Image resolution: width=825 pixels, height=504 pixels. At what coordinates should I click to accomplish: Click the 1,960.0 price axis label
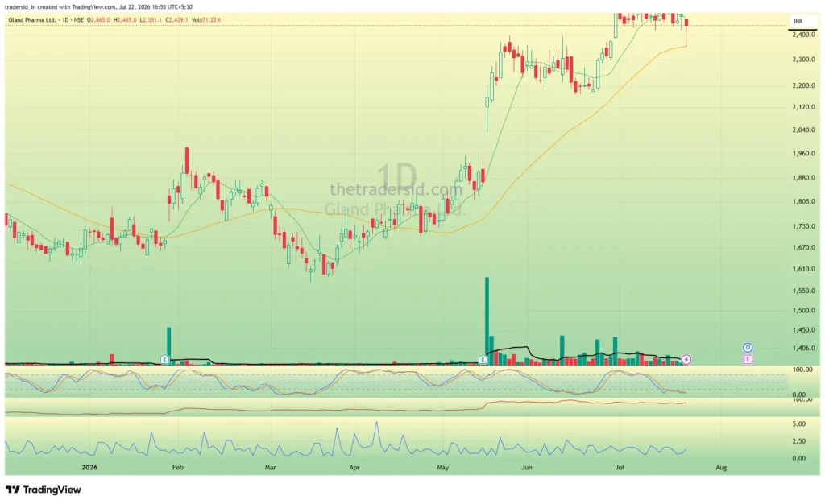pos(803,154)
